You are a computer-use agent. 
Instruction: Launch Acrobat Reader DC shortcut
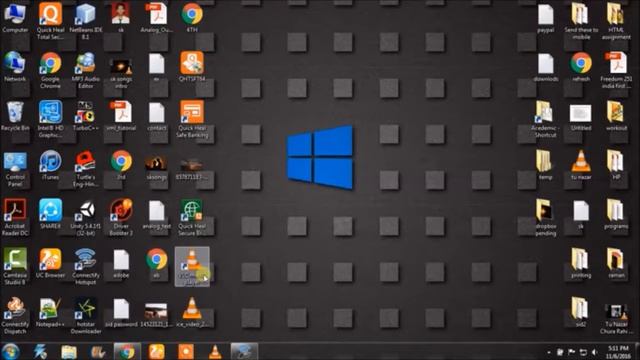[x=15, y=218]
